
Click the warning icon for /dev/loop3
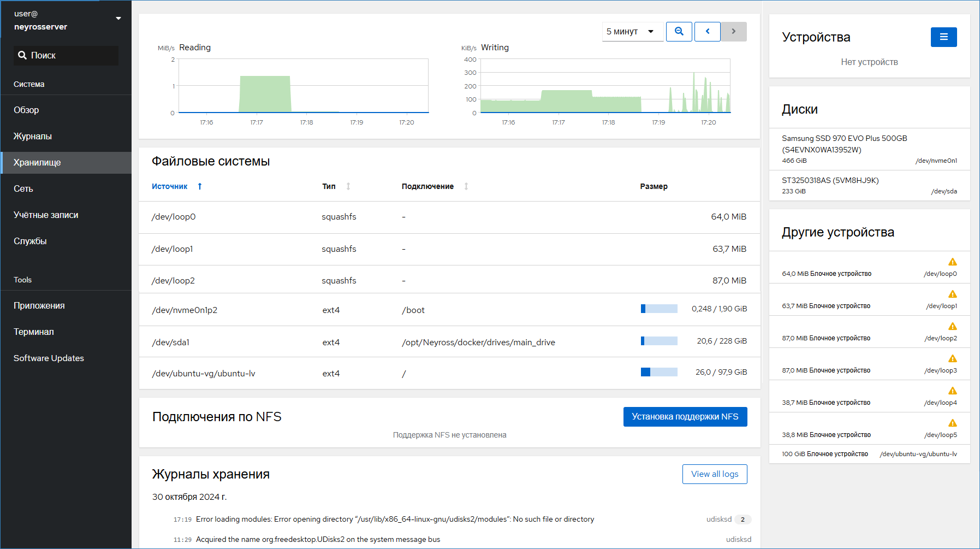[952, 359]
